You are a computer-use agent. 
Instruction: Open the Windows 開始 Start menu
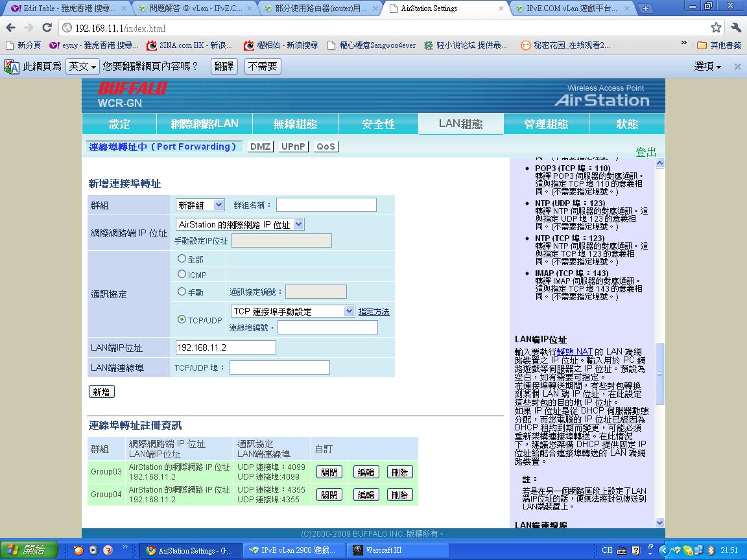pos(29,550)
